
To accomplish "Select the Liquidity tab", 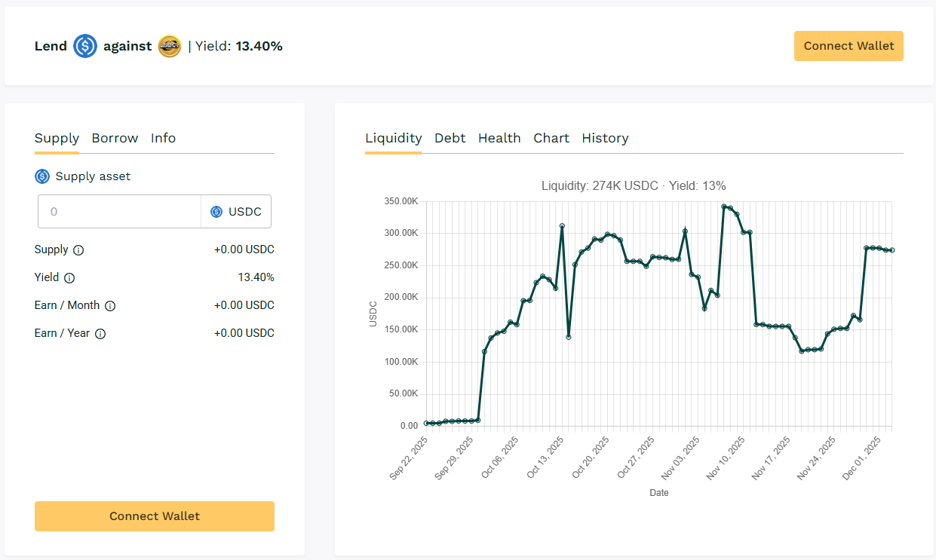I will click(x=393, y=138).
